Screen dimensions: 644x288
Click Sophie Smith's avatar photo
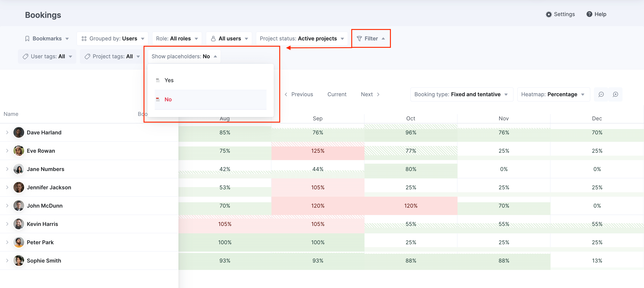tap(19, 261)
